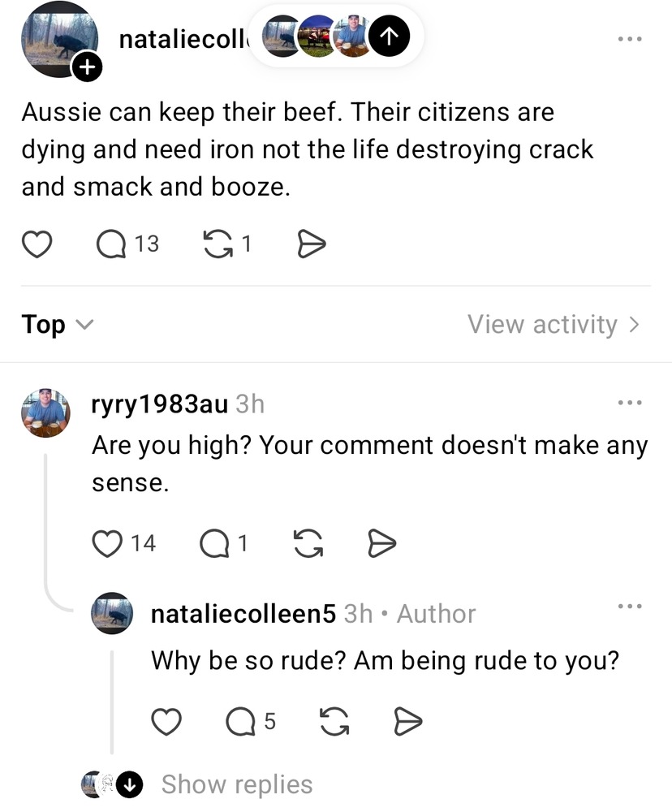Open more options on ryry1983au's comment
Image resolution: width=672 pixels, height=812 pixels.
[630, 403]
